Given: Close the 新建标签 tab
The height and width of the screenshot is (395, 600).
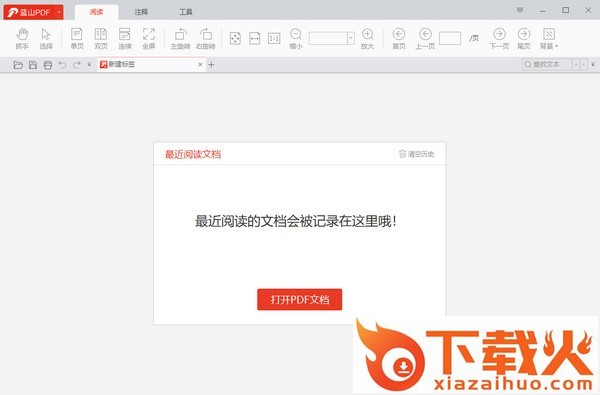Looking at the screenshot, I should click(x=200, y=65).
